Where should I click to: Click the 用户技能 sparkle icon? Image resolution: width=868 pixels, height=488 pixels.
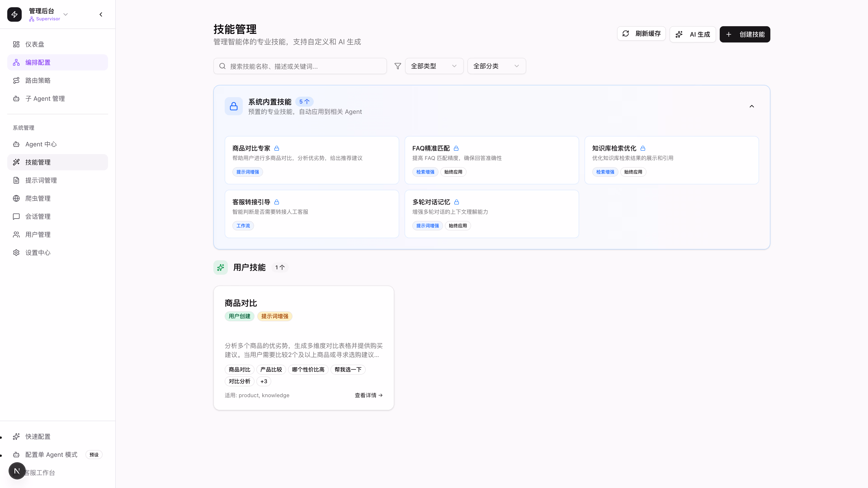[221, 267]
